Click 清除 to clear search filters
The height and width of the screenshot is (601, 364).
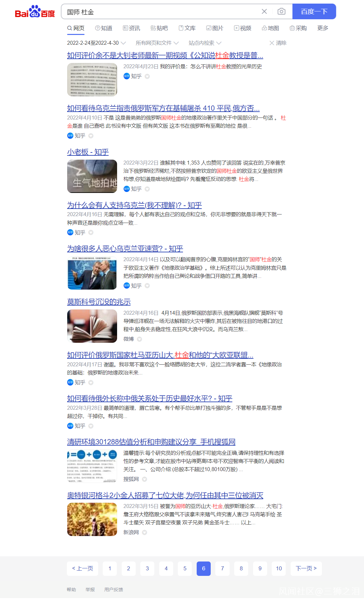278,43
